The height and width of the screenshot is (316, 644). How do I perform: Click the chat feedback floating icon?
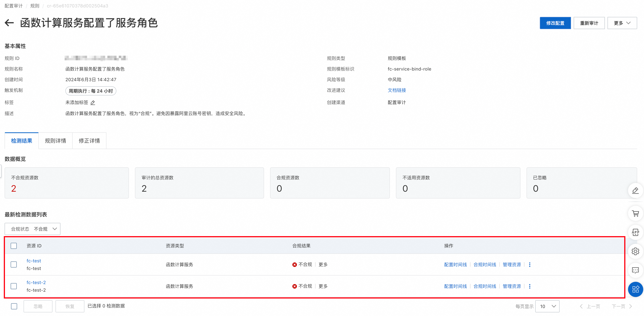635,270
